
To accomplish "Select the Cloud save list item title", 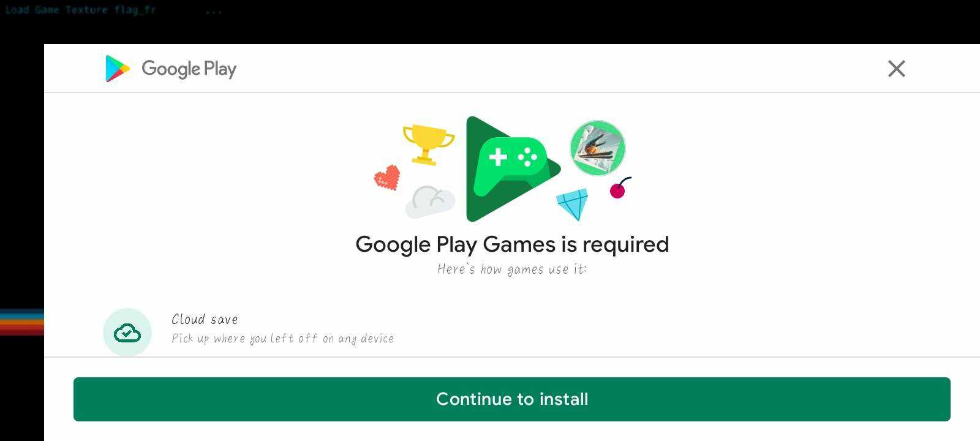I will tap(205, 319).
